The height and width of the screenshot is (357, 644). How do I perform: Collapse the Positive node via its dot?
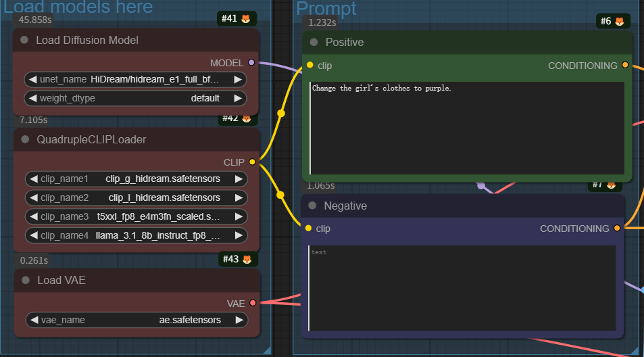(314, 42)
